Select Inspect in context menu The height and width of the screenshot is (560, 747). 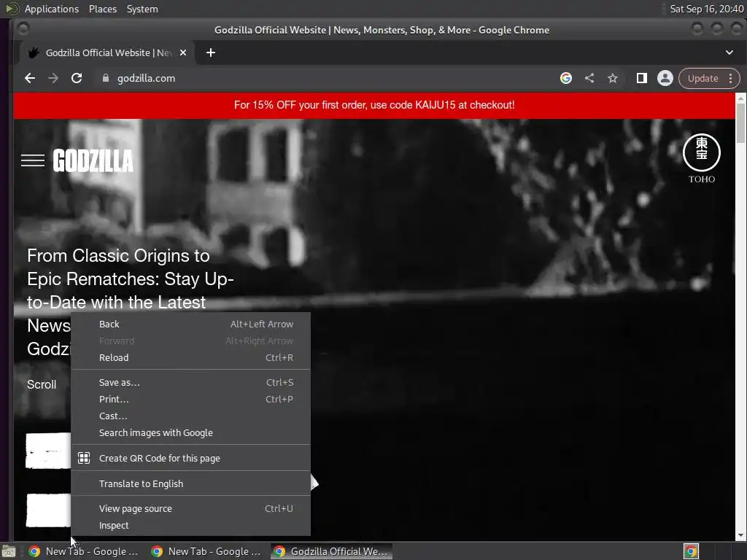coord(190,525)
